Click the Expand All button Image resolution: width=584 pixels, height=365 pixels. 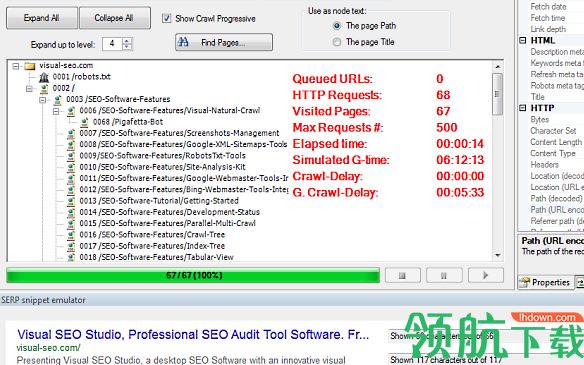(42, 18)
